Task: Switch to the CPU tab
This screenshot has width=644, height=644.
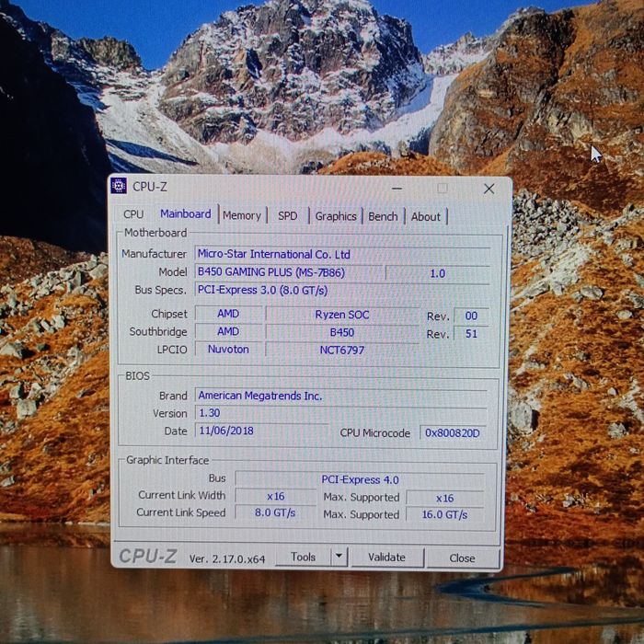Action: (x=133, y=214)
